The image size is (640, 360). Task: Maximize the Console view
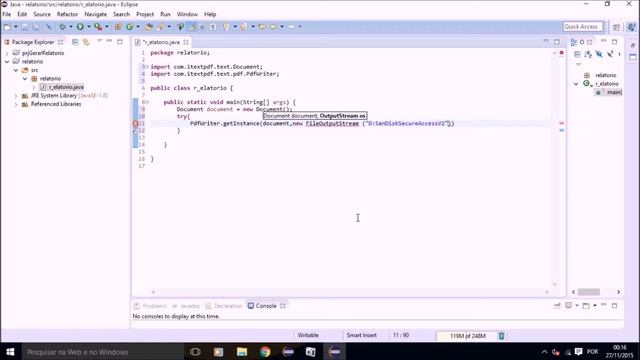tap(614, 305)
